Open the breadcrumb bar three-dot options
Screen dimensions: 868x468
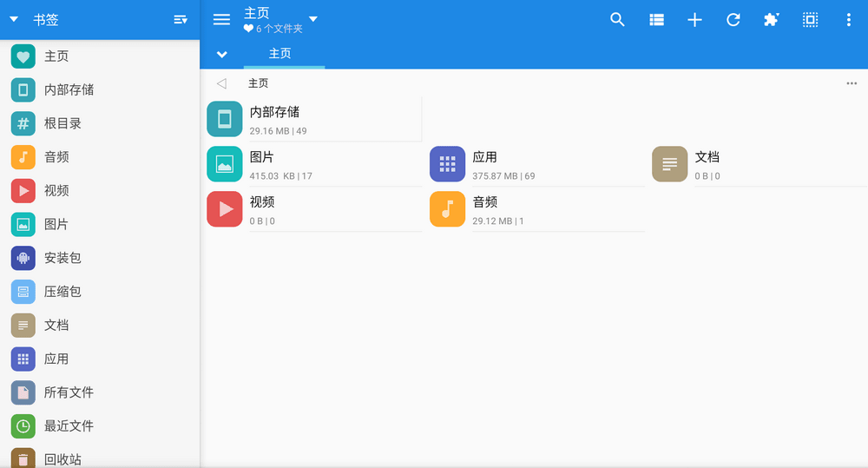(x=851, y=83)
